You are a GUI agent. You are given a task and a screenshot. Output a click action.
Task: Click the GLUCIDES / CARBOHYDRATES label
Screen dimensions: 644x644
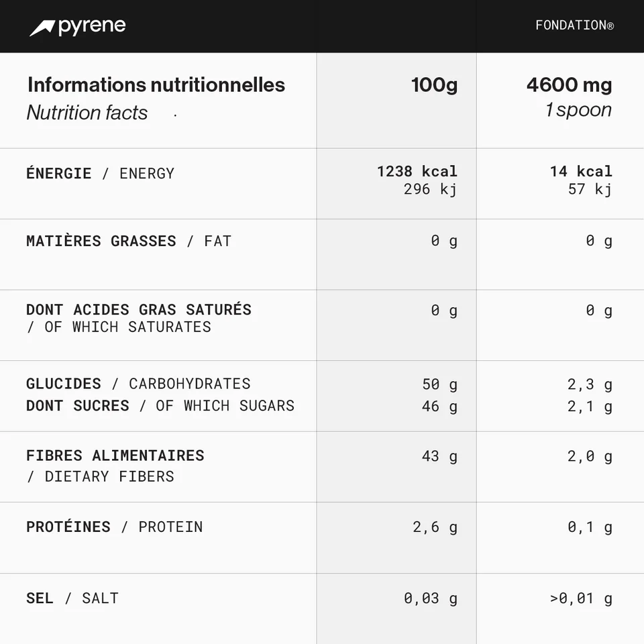coord(138,384)
